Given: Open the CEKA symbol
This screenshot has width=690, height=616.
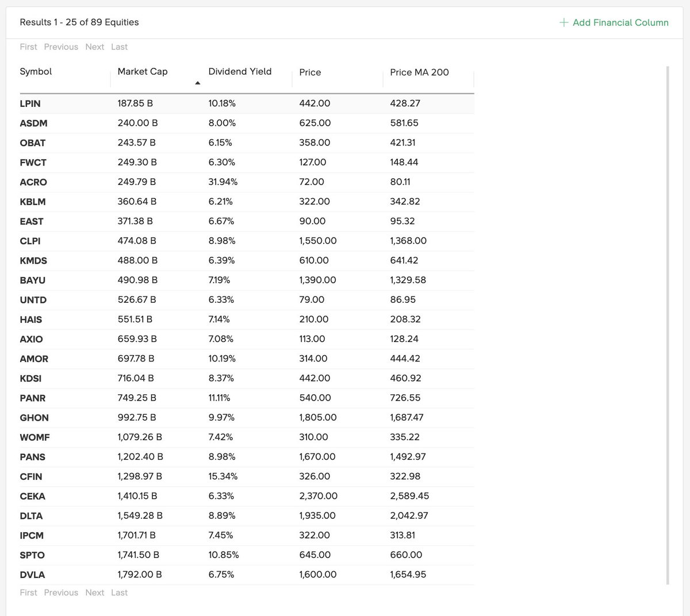Looking at the screenshot, I should [32, 496].
